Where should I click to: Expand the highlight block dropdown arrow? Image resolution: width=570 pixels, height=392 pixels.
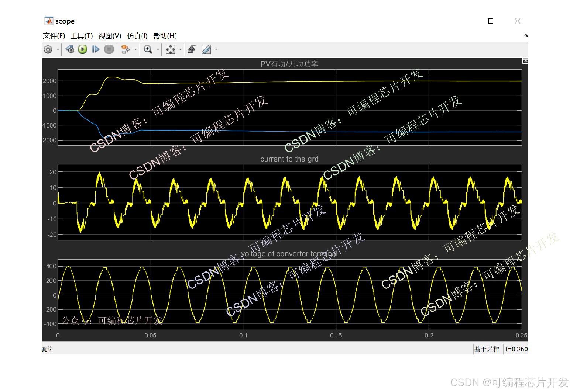[x=135, y=49]
